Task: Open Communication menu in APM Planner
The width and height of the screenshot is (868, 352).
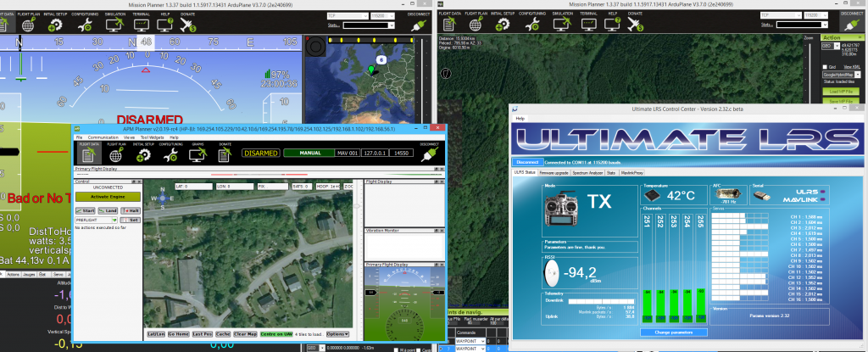Action: 103,137
